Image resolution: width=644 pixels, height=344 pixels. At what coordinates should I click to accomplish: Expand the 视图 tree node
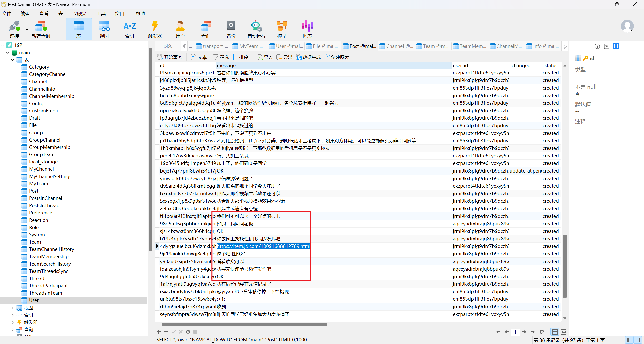point(13,308)
